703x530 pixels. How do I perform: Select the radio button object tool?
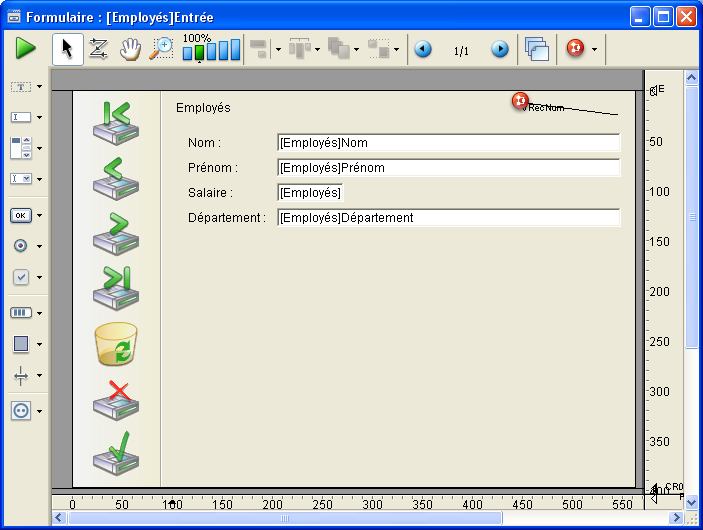tap(21, 245)
